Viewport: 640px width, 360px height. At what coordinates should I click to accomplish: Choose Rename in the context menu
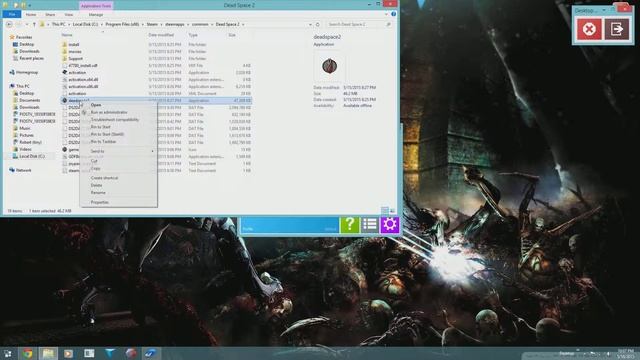point(98,193)
